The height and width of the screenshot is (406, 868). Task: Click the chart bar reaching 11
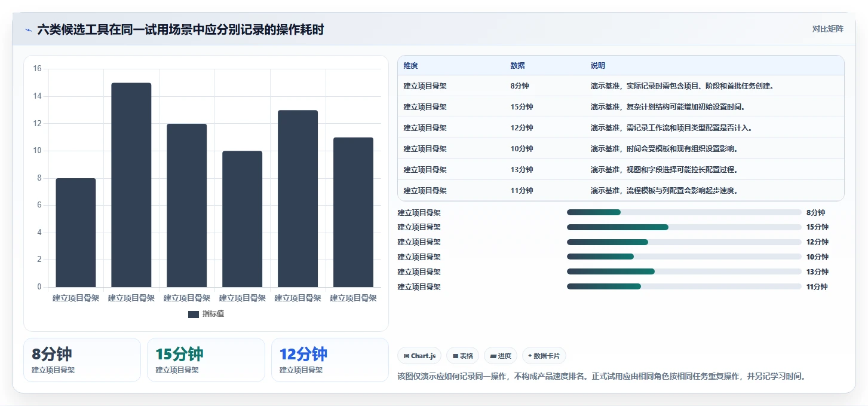coord(353,212)
